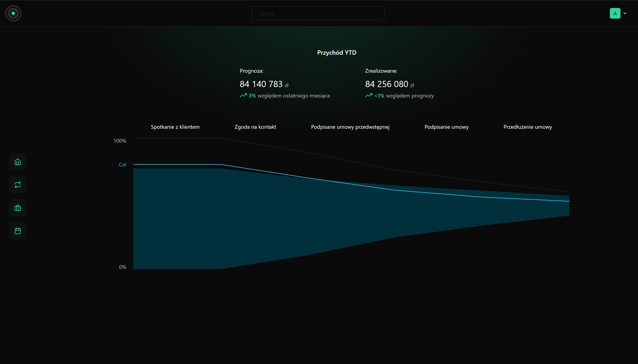This screenshot has height=364, width=638.
Task: Click the Prognoza value 84 140 783
Action: tap(261, 84)
